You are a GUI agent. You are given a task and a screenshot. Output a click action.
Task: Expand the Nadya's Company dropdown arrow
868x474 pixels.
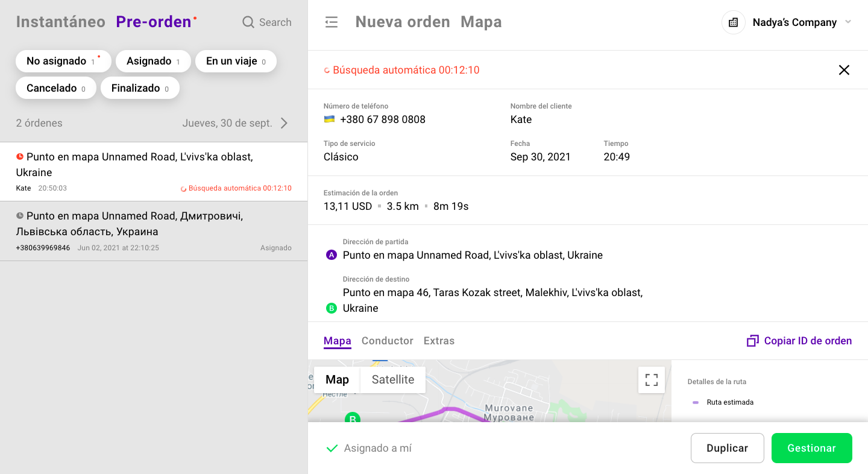848,22
